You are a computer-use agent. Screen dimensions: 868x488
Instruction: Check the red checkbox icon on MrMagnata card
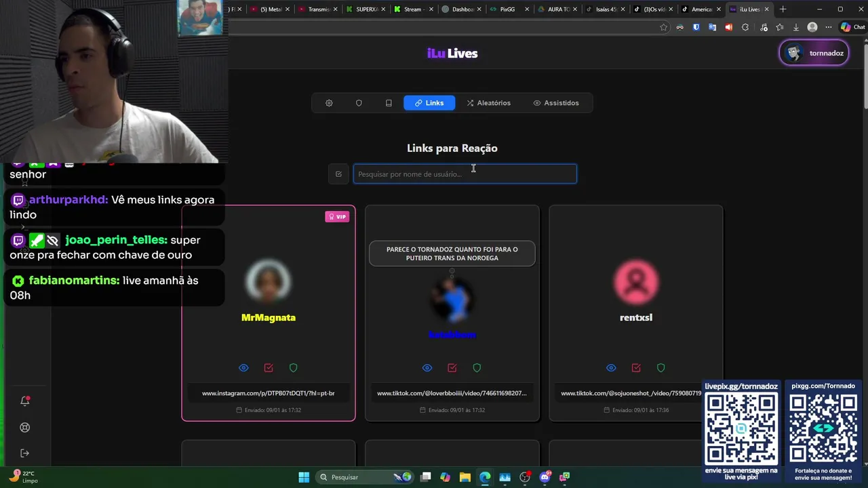tap(269, 368)
